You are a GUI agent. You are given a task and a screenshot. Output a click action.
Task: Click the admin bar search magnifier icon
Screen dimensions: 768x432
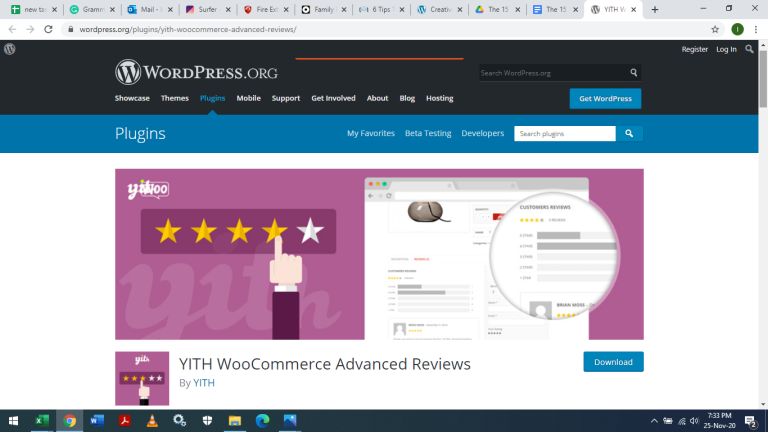coord(749,49)
